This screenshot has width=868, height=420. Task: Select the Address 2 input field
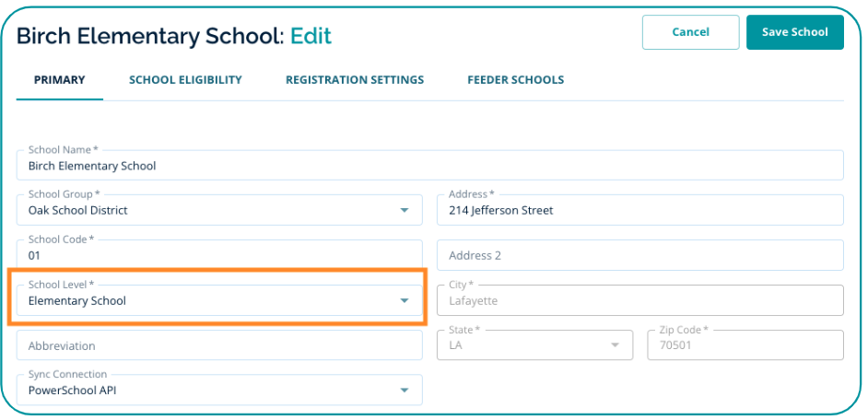tap(639, 255)
